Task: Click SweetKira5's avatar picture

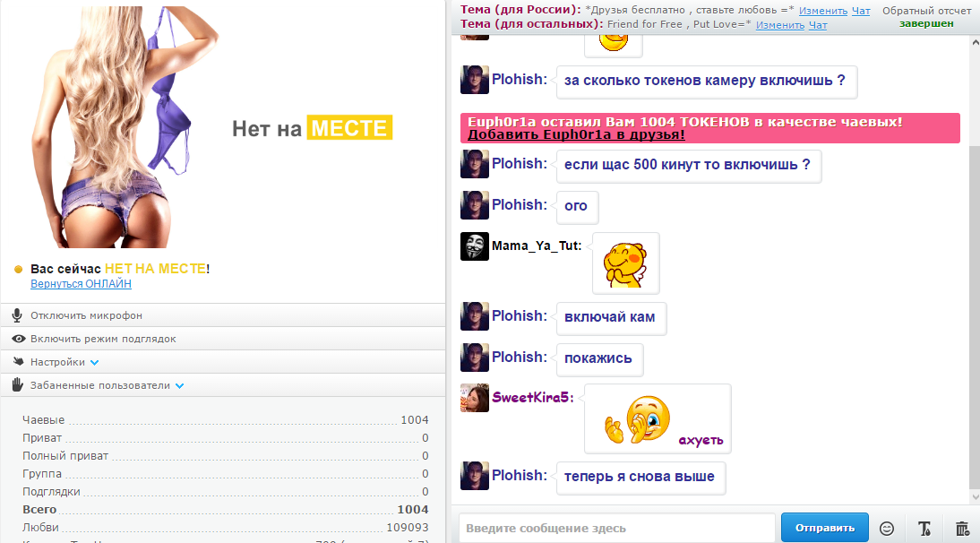Action: pos(475,398)
